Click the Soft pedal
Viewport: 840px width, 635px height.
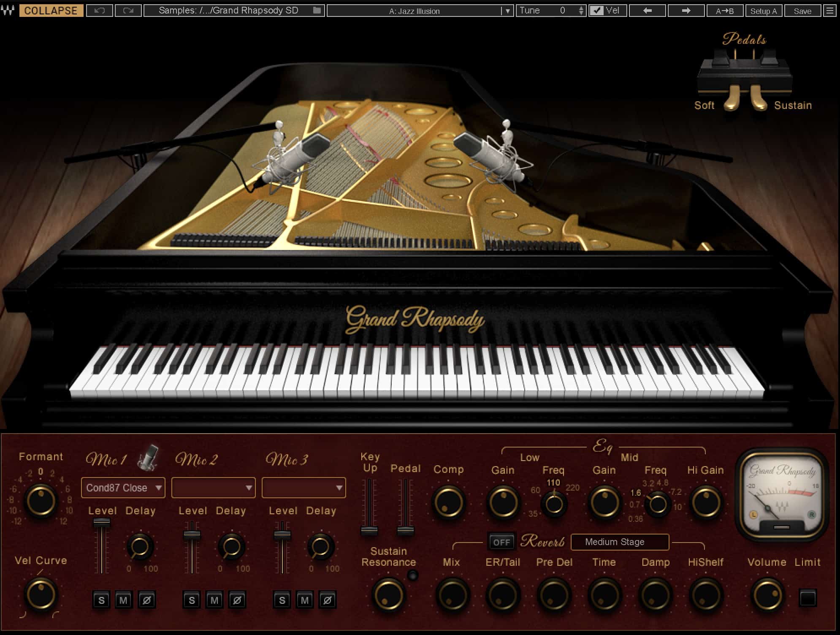tap(732, 98)
